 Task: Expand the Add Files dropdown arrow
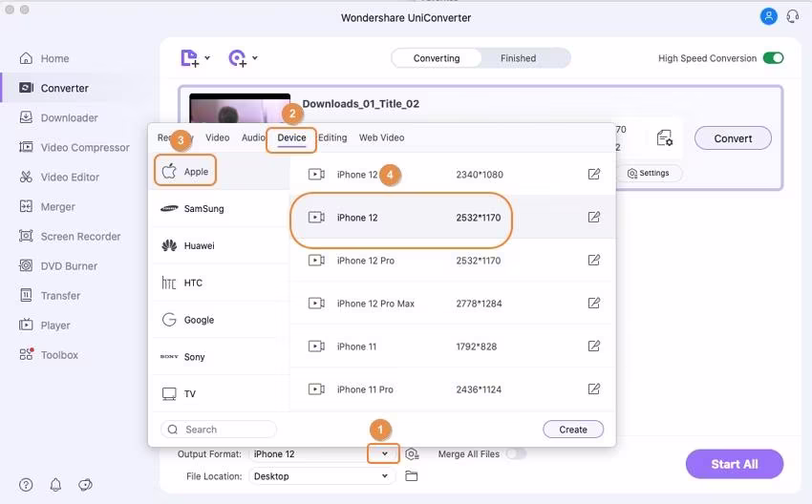[x=207, y=58]
